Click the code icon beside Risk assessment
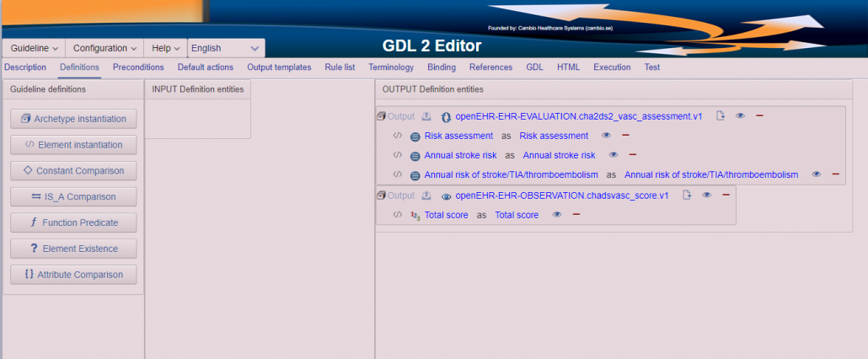This screenshot has width=868, height=359. [397, 136]
